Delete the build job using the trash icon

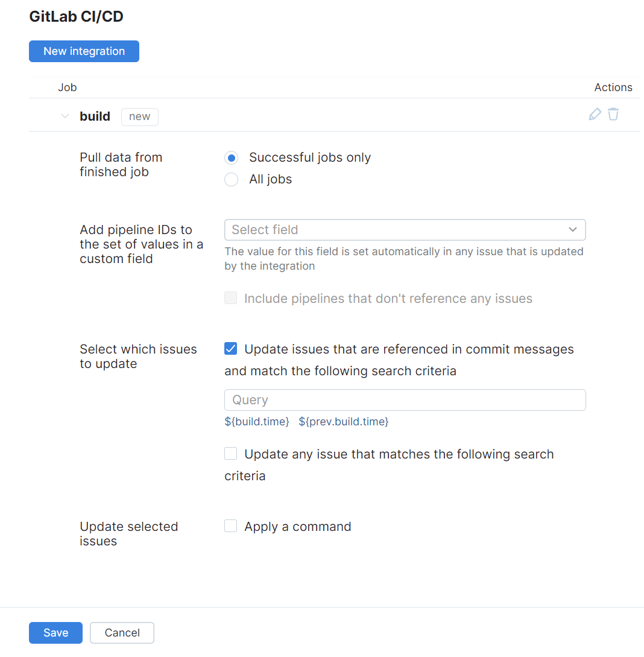click(x=613, y=114)
